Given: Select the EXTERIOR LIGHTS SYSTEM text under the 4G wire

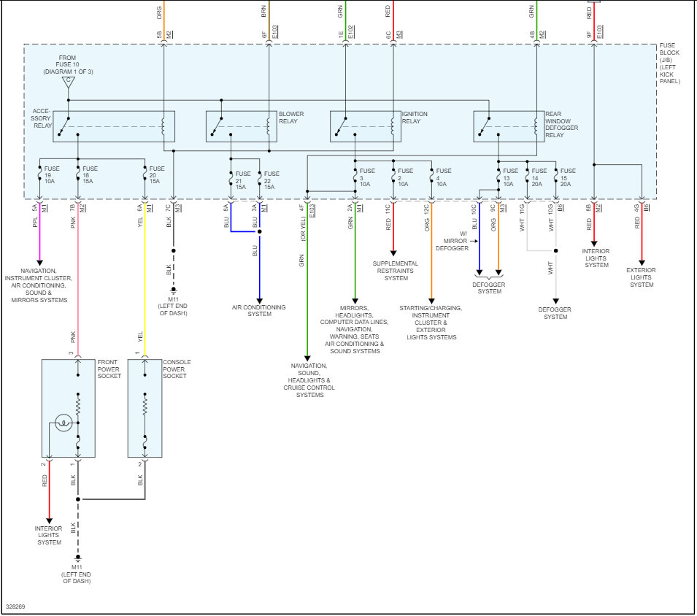Looking at the screenshot, I should (641, 277).
